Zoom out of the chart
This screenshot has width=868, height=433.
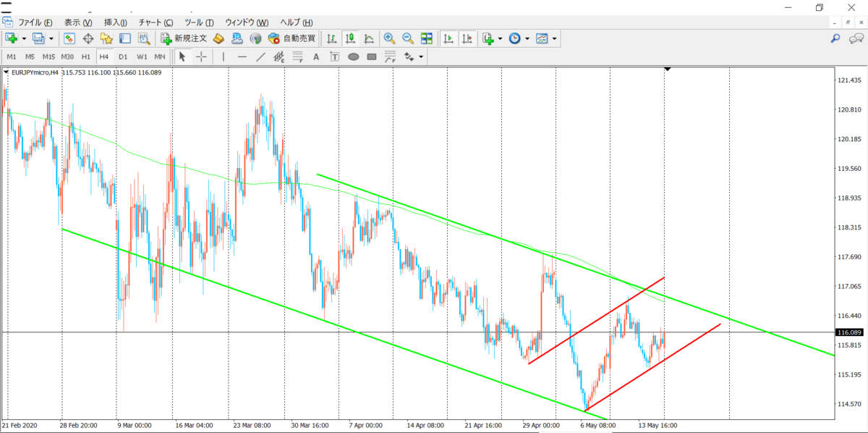[x=408, y=38]
